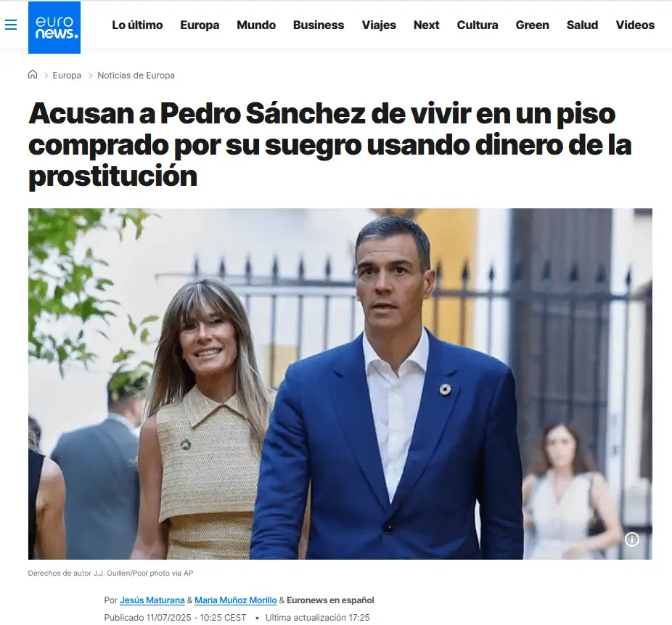
Task: Click the main article photo
Action: pos(340,384)
